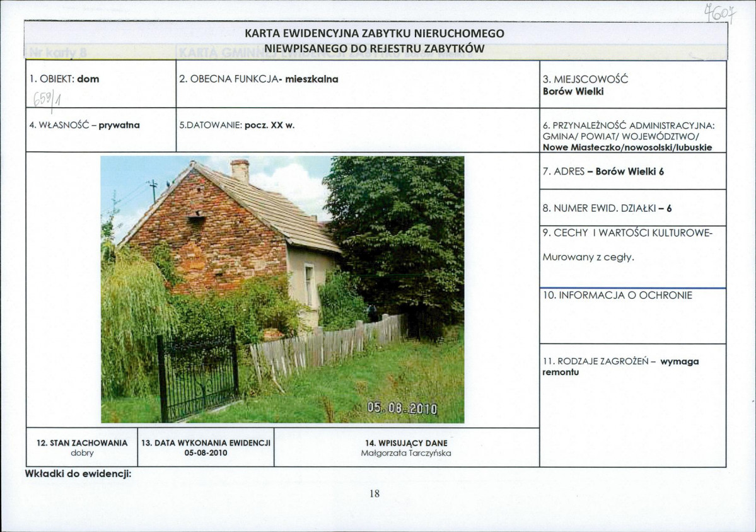Viewport: 756px width, 532px height.
Task: Click '11. RODZAJE ZAGROŻEŃ –' label
Action: 599,361
